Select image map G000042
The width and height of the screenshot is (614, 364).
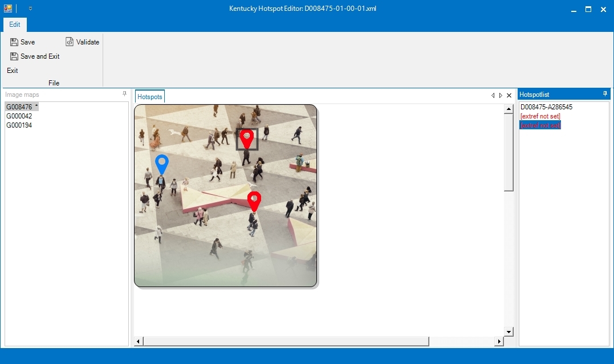19,116
